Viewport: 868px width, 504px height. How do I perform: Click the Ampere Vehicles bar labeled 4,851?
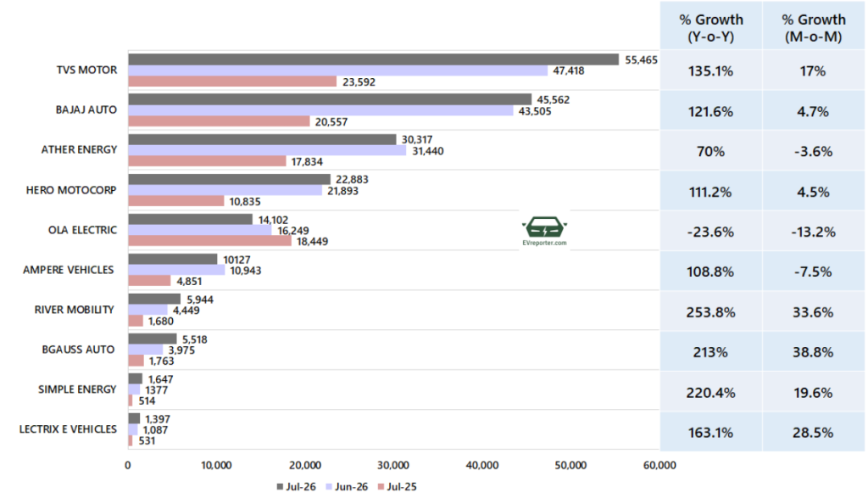point(149,281)
